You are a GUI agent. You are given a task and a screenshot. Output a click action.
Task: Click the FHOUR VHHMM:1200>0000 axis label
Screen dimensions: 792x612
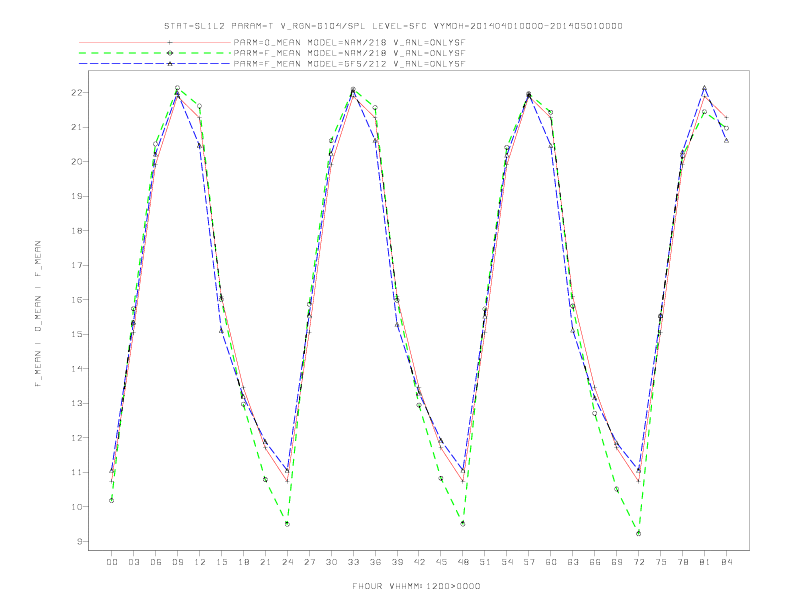[x=416, y=586]
